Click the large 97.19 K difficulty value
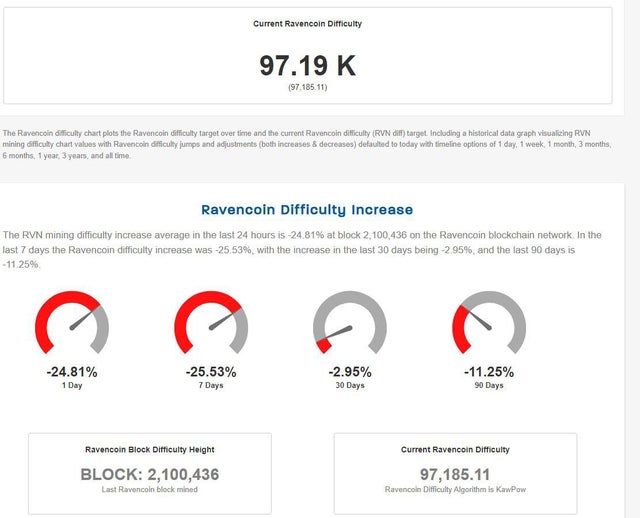The width and height of the screenshot is (640, 518). tap(307, 66)
